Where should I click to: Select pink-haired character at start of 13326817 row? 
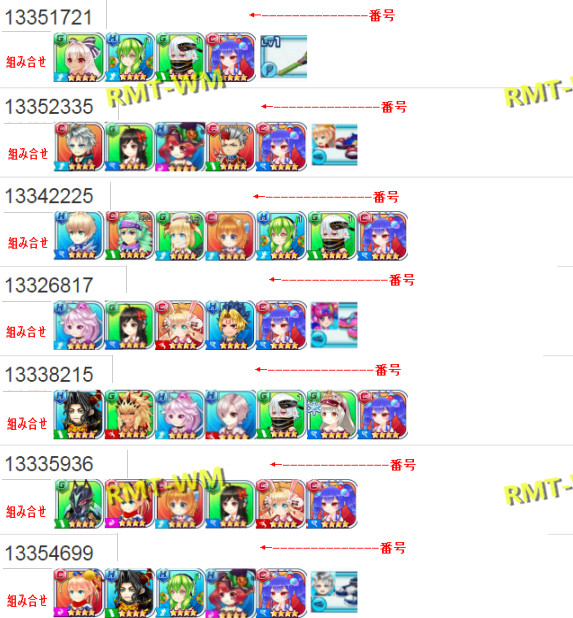click(79, 325)
